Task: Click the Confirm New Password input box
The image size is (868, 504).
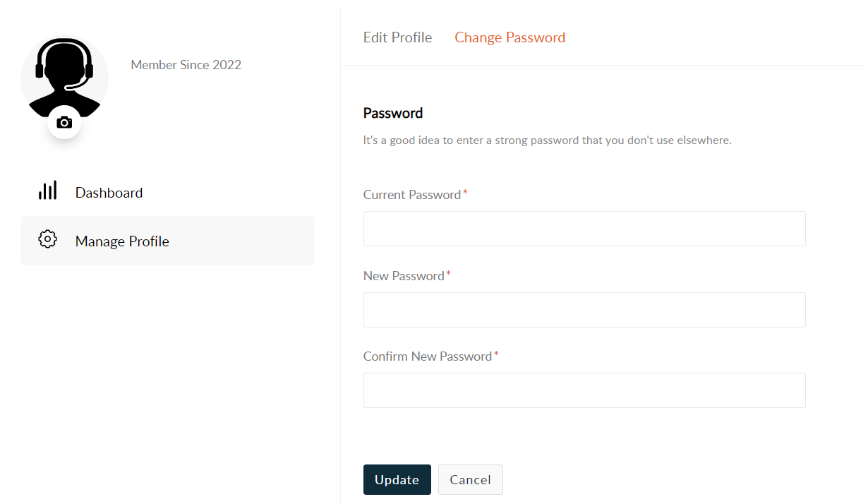Action: (x=584, y=390)
